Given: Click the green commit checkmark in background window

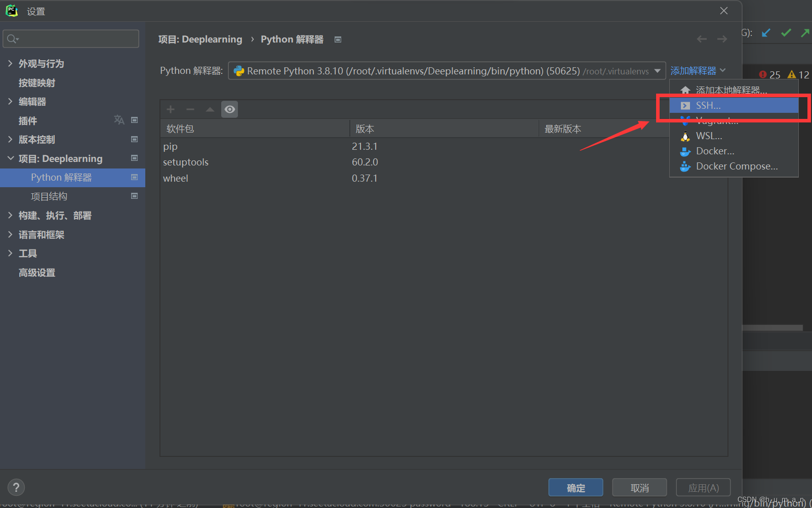Looking at the screenshot, I should point(786,33).
